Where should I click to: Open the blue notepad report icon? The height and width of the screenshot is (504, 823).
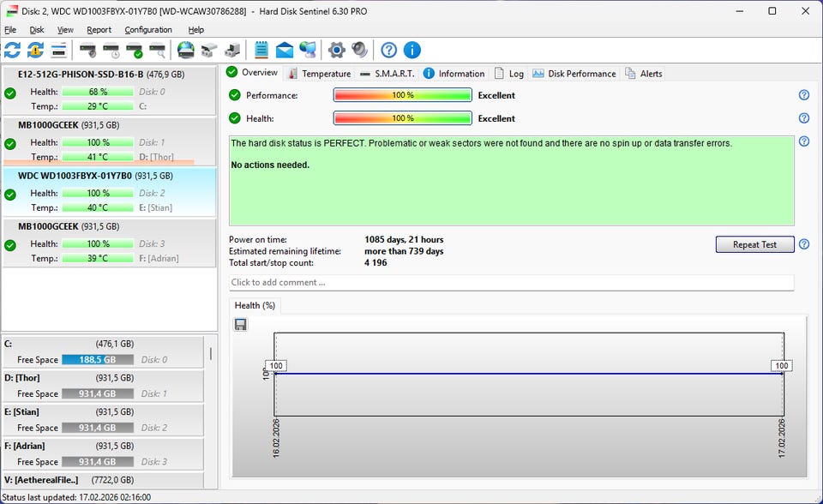[261, 50]
